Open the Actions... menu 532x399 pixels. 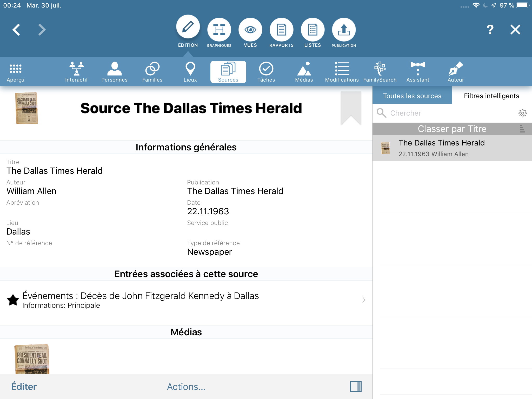[x=186, y=387]
